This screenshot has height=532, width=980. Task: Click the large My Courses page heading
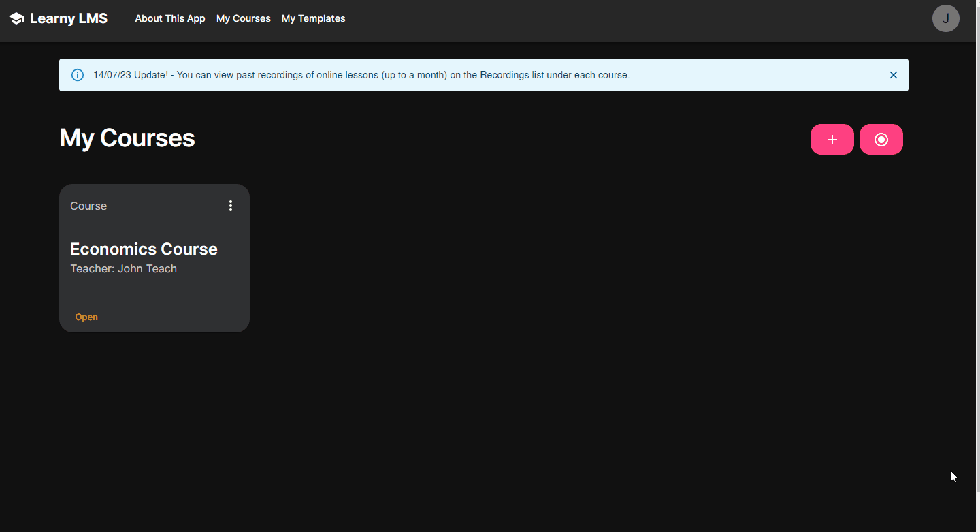[127, 138]
